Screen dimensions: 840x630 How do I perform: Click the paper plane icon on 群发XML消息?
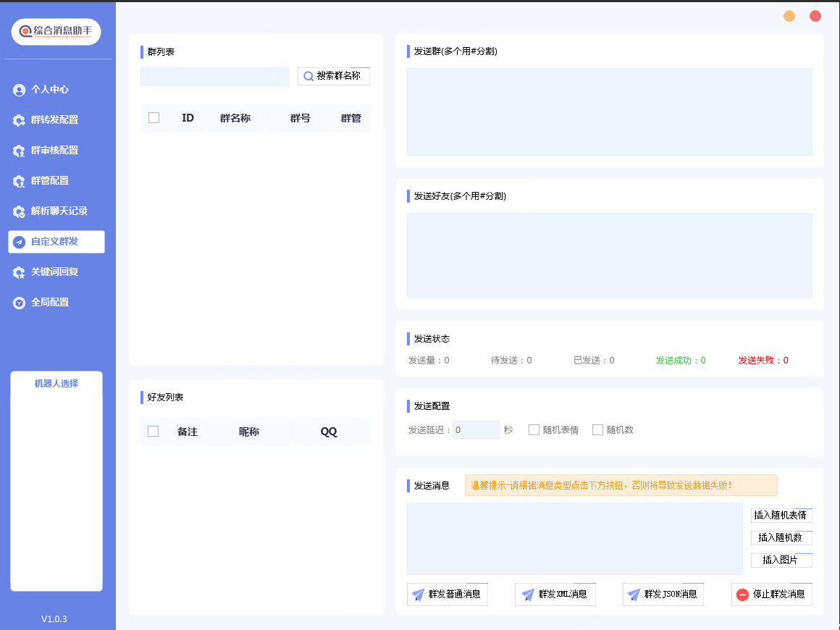coord(528,595)
